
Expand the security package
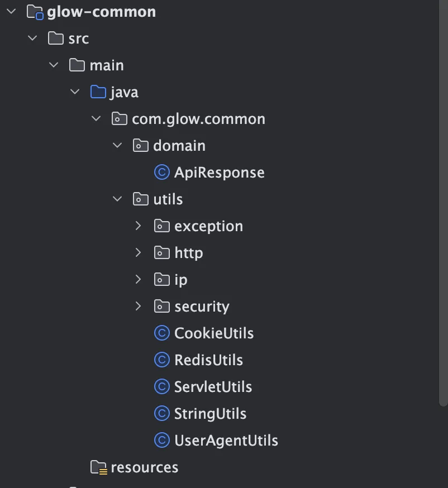(139, 307)
